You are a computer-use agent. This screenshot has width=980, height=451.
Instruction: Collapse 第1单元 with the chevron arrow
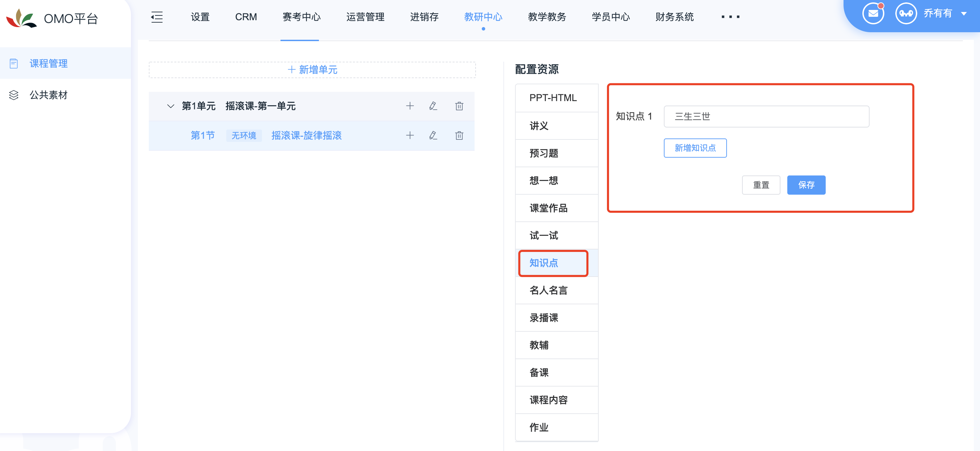point(170,106)
